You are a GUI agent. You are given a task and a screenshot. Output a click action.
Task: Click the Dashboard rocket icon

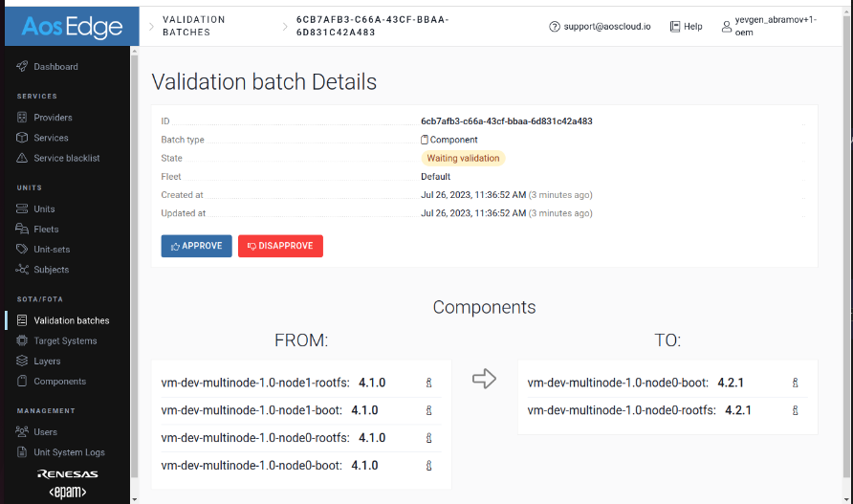(x=23, y=67)
